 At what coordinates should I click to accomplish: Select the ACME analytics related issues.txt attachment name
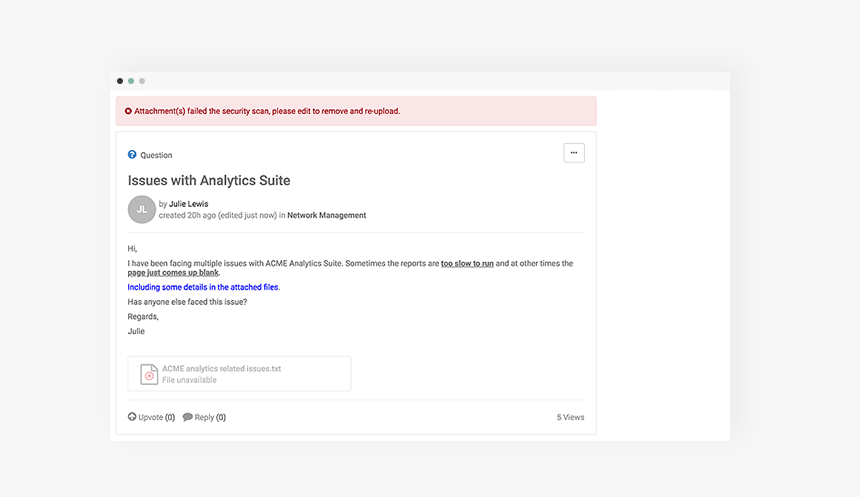pos(221,369)
